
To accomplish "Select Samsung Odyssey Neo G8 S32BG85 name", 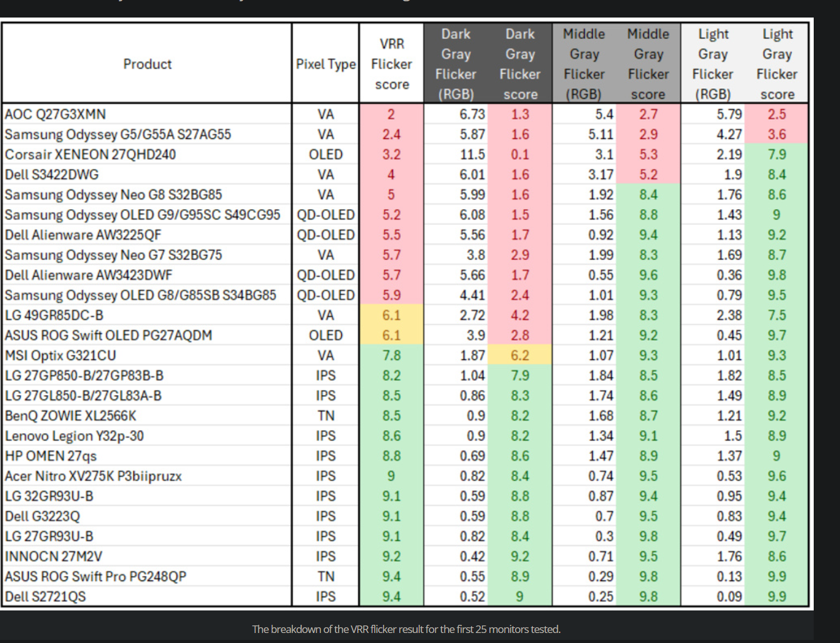I will click(x=113, y=195).
